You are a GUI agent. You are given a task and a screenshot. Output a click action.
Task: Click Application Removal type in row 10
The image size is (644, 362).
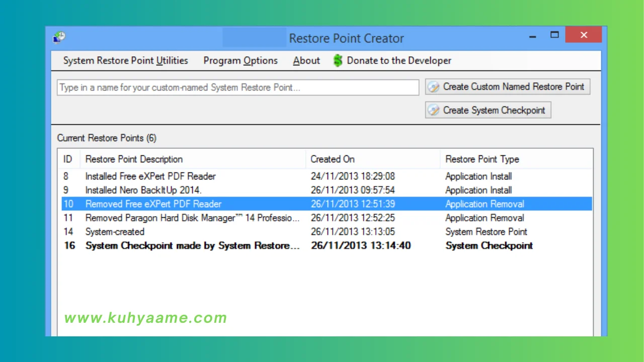(485, 204)
